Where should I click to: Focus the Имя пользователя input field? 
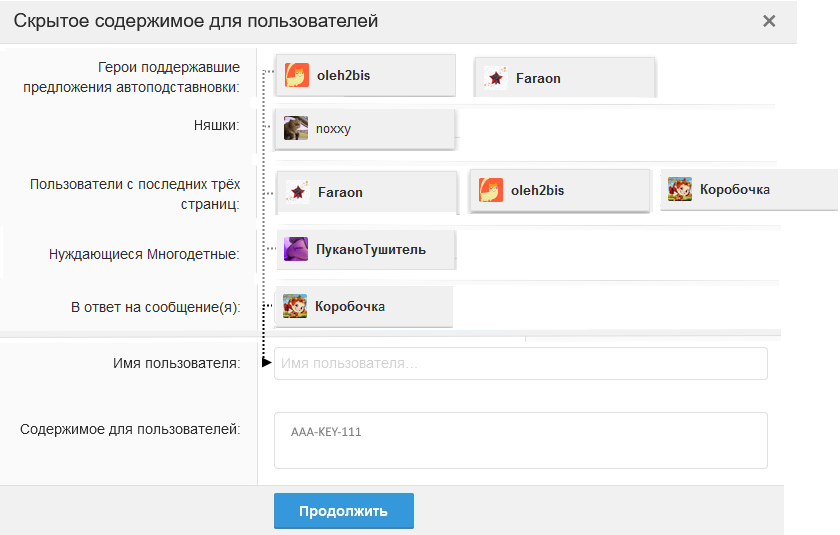click(521, 364)
